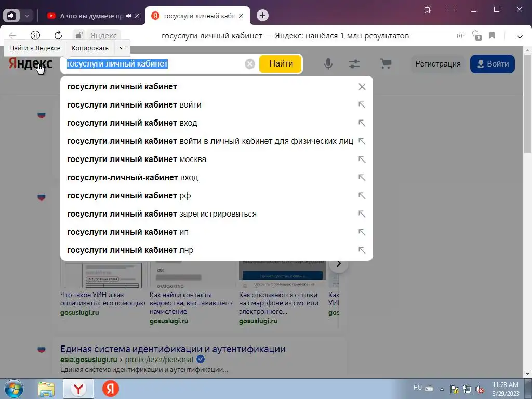
Task: Insert arrow for для физических лиц suggestion
Action: pyautogui.click(x=362, y=141)
